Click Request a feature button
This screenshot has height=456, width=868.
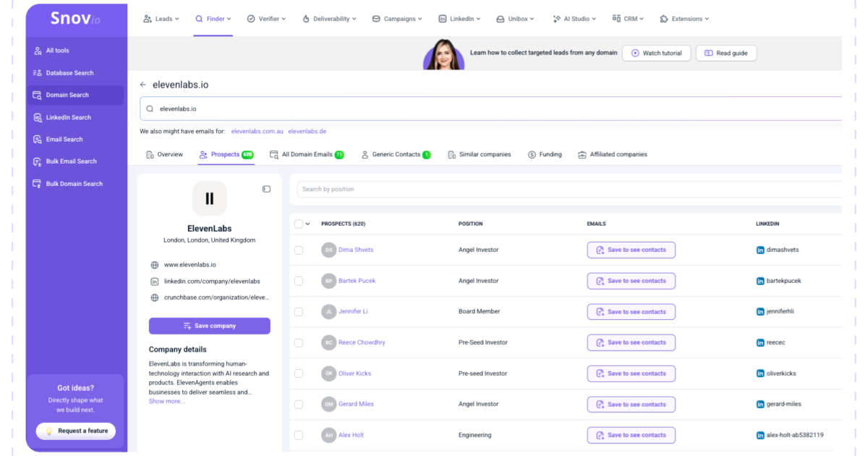(x=76, y=431)
